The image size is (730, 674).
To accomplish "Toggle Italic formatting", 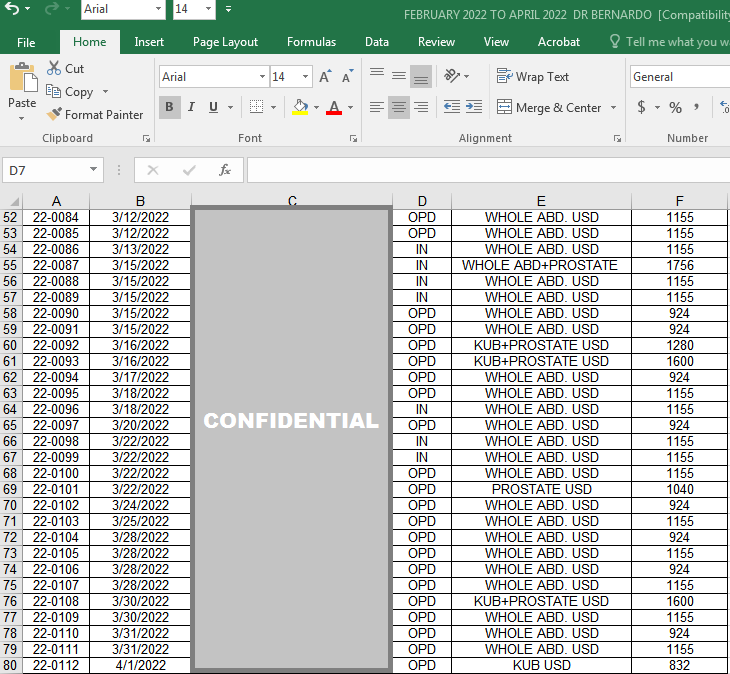I will [x=191, y=107].
